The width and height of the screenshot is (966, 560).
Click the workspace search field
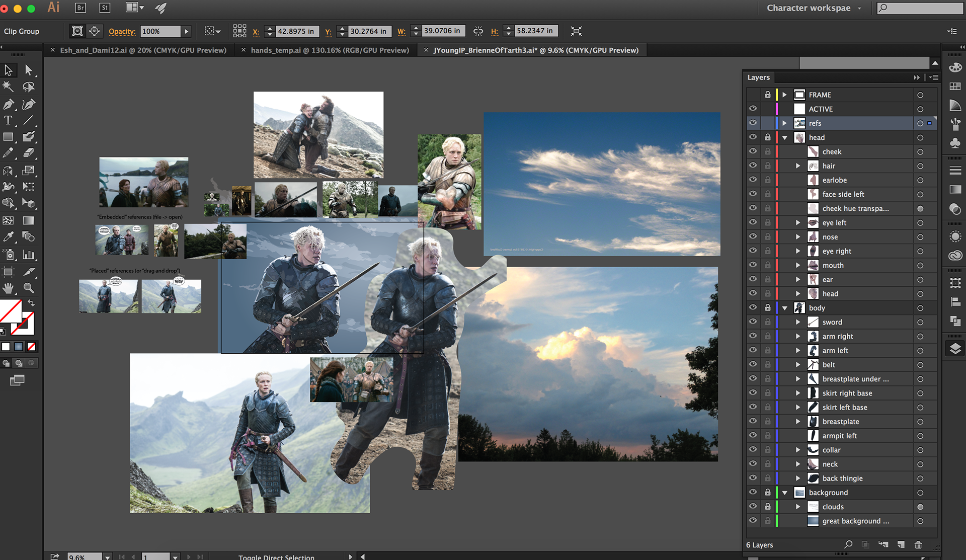[920, 8]
